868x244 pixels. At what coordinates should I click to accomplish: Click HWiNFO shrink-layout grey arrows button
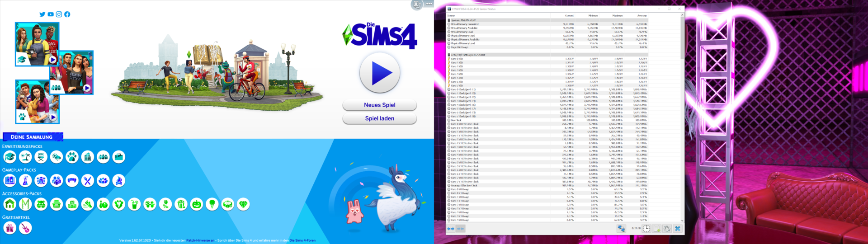pyautogui.click(x=460, y=229)
